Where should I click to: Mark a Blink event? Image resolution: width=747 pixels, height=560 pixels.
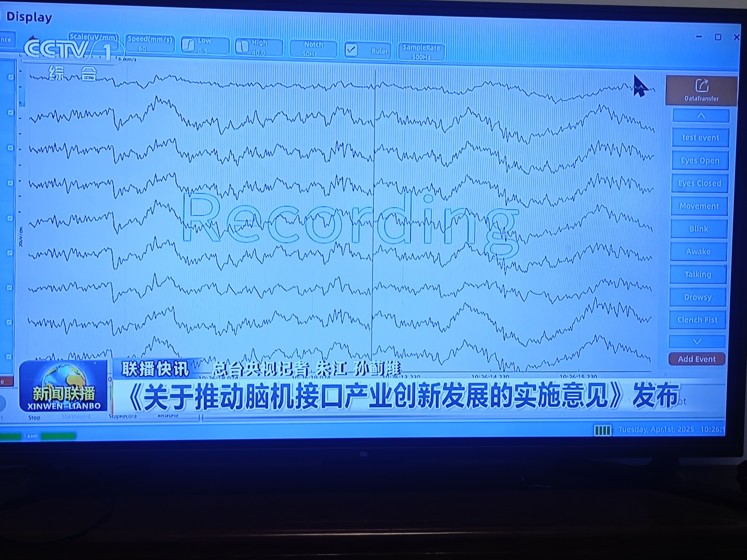tap(699, 229)
